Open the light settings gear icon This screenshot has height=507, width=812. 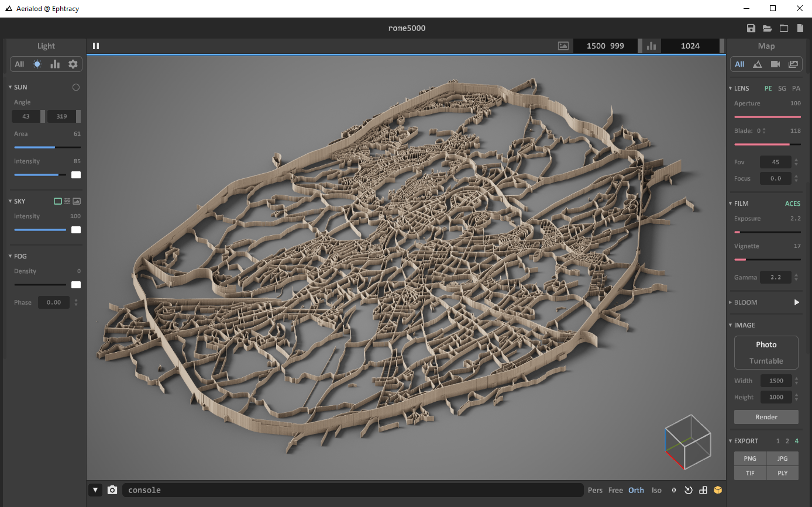coord(73,64)
